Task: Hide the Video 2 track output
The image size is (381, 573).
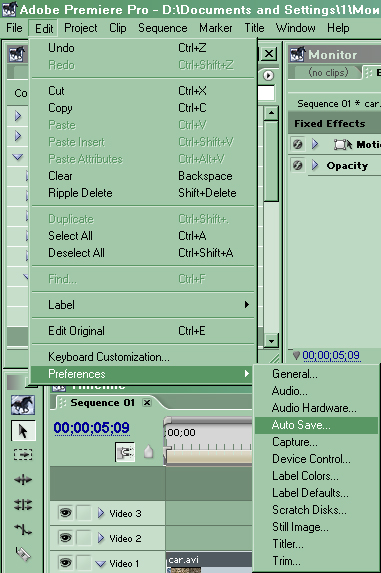Action: coord(65,538)
